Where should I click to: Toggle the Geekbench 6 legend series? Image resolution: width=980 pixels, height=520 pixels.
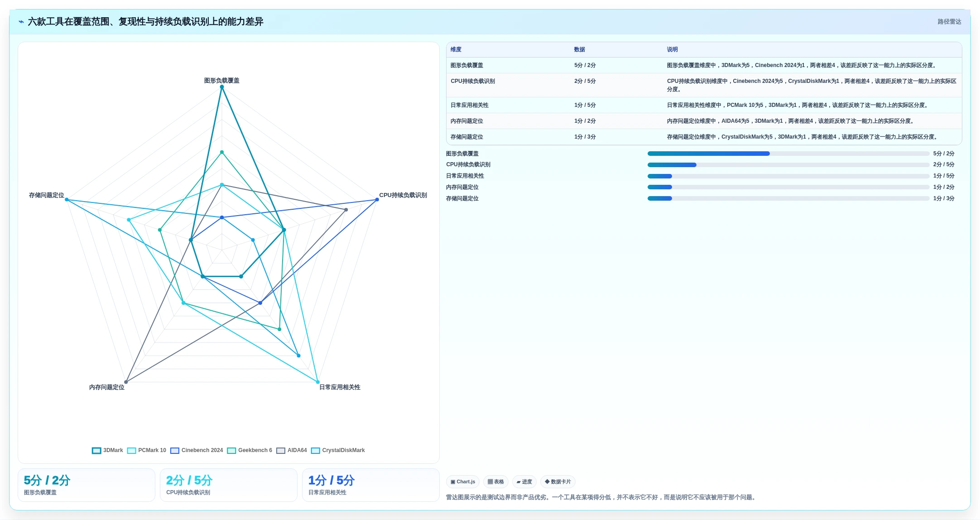point(250,450)
